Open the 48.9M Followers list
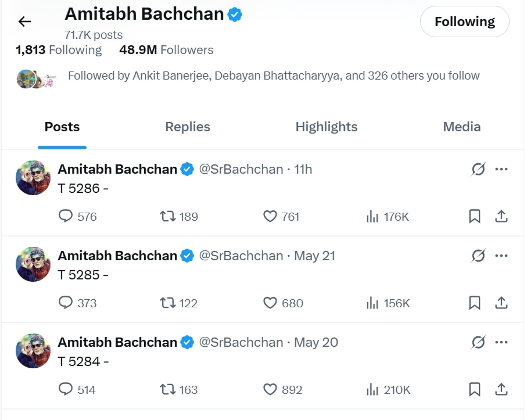The height and width of the screenshot is (420, 527). pyautogui.click(x=166, y=50)
